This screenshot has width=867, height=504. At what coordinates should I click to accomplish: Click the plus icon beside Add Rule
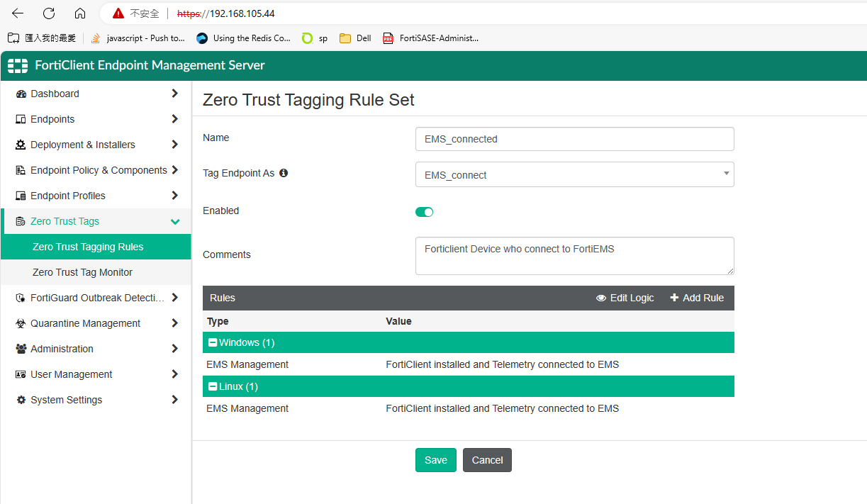coord(674,298)
